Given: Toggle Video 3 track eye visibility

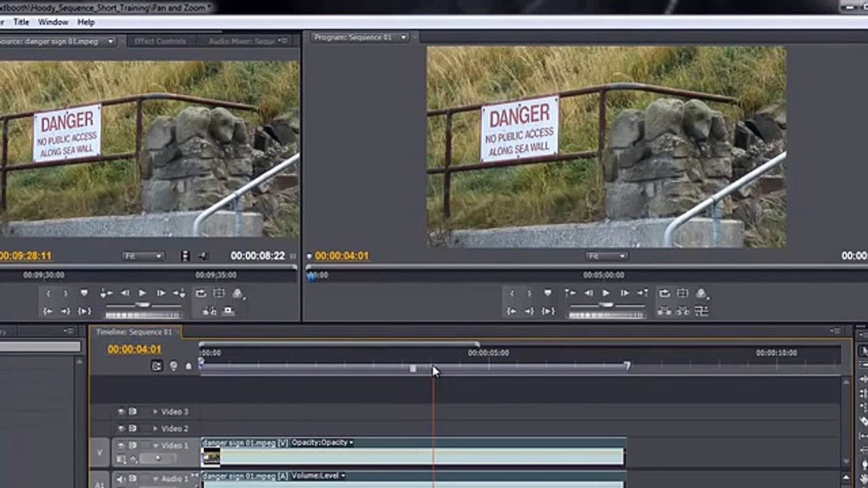Looking at the screenshot, I should point(121,411).
